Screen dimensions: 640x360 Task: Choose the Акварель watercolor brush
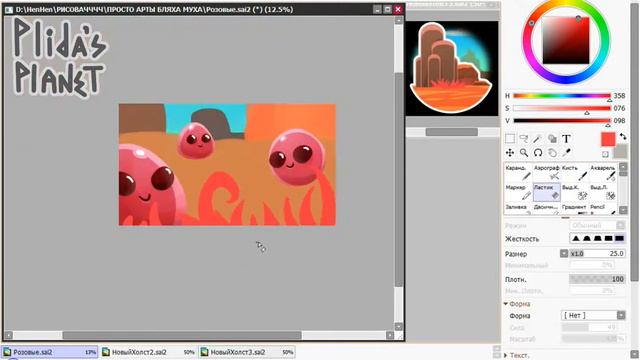coord(603,172)
